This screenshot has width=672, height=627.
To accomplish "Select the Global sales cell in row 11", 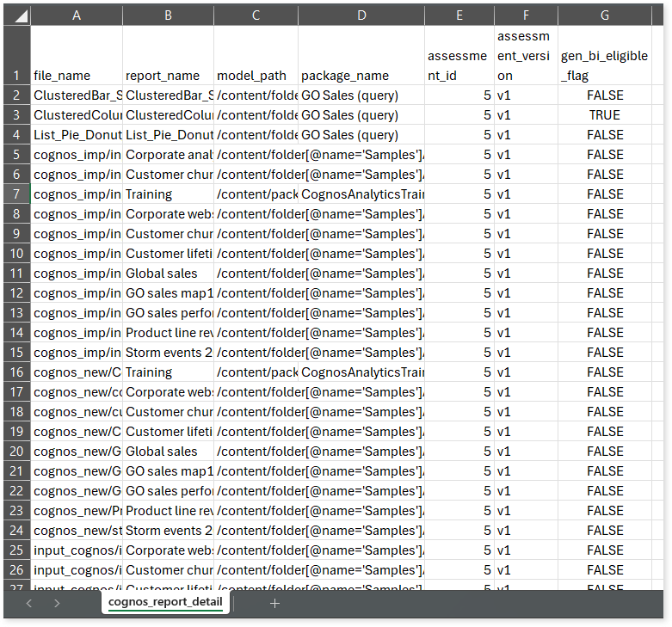I will click(x=168, y=274).
